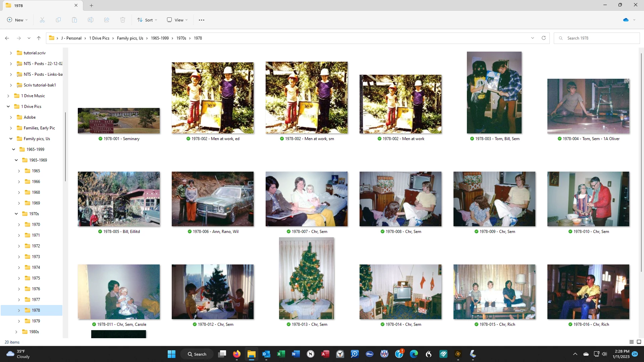The height and width of the screenshot is (362, 644).
Task: Collapse the 1970s folder tree node
Action: [16, 214]
